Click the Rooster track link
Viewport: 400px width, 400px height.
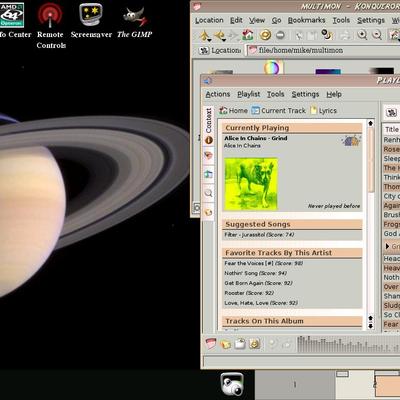[x=249, y=293]
